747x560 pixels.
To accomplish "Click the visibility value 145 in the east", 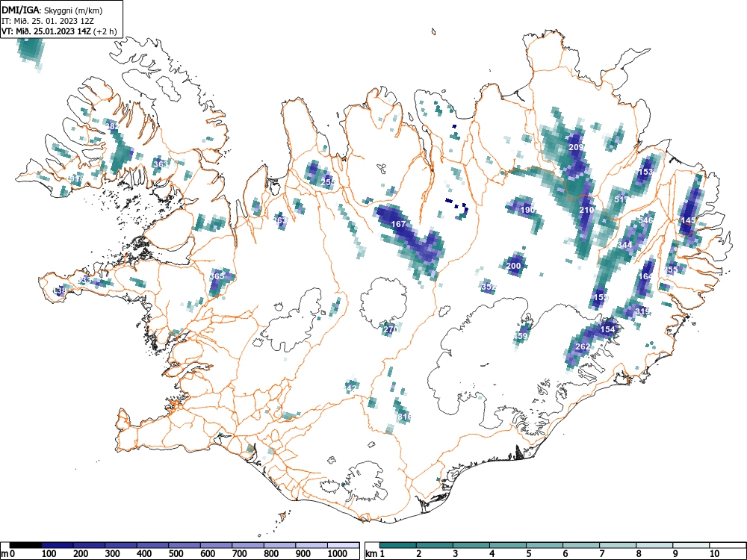I will tap(689, 220).
